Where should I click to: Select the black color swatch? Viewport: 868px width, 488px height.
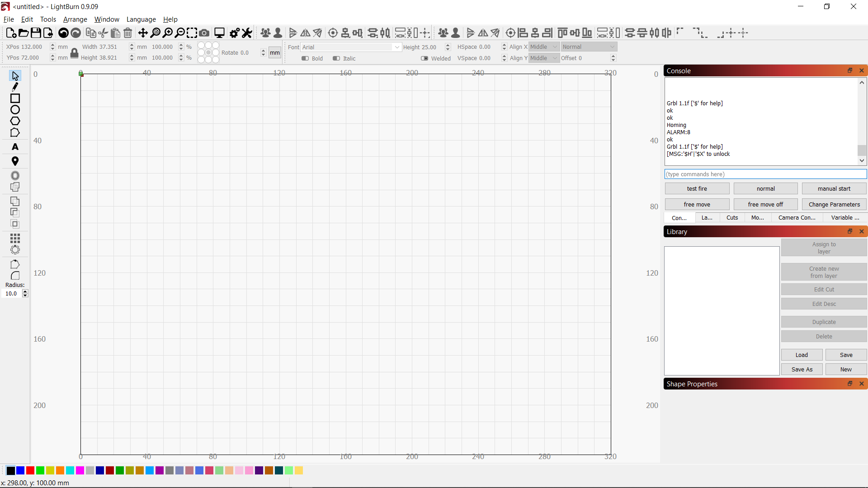[x=10, y=471]
